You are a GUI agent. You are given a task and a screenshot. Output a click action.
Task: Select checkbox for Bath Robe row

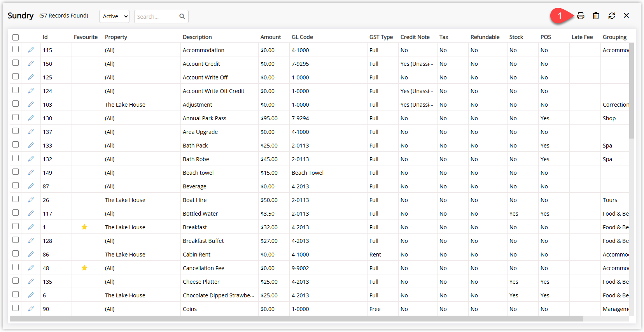tap(16, 158)
